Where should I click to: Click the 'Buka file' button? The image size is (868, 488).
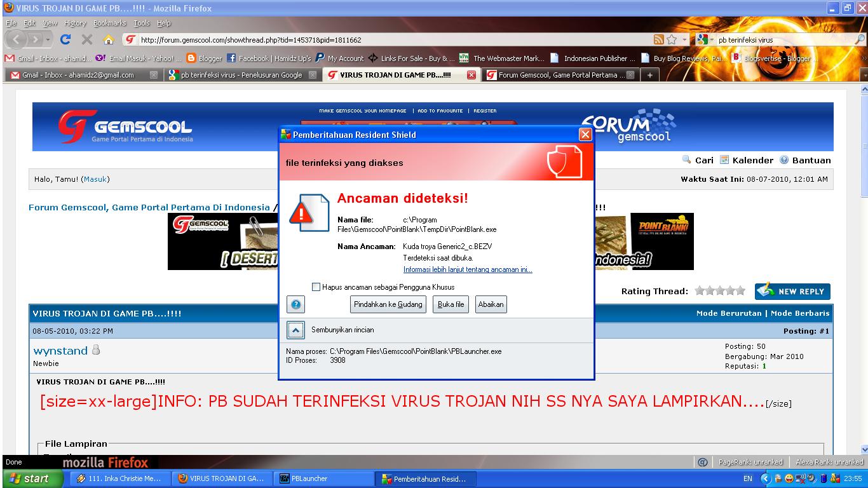tap(451, 304)
